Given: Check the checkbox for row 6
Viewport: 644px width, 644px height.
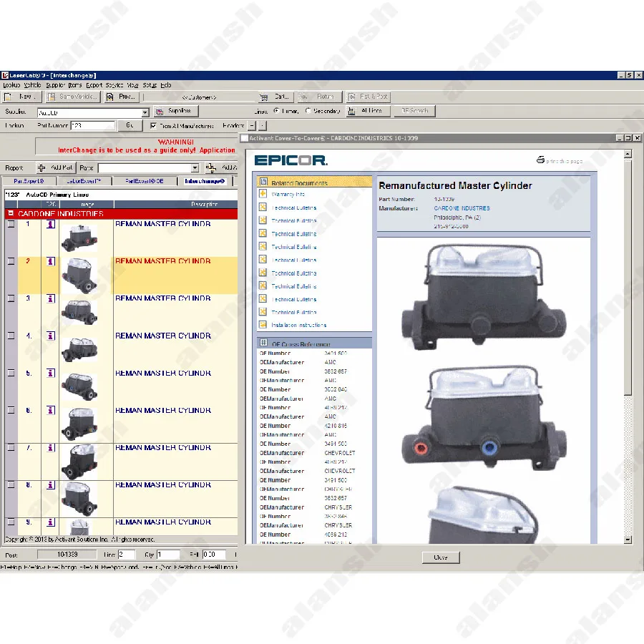Looking at the screenshot, I should [11, 410].
